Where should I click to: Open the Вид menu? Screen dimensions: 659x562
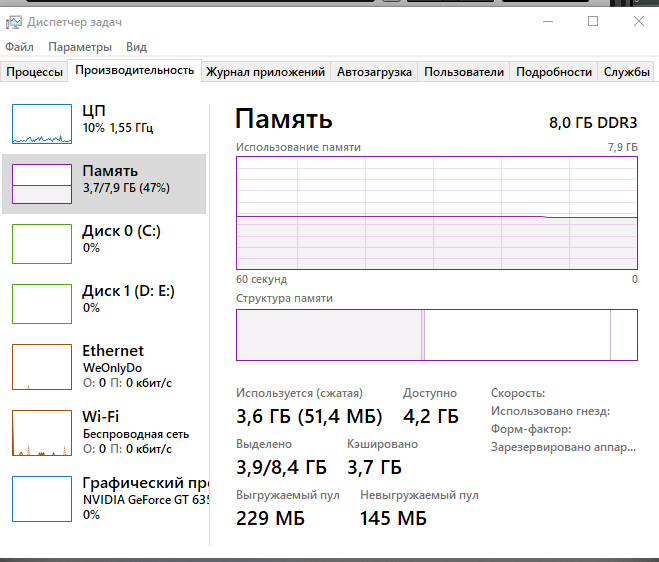(137, 47)
